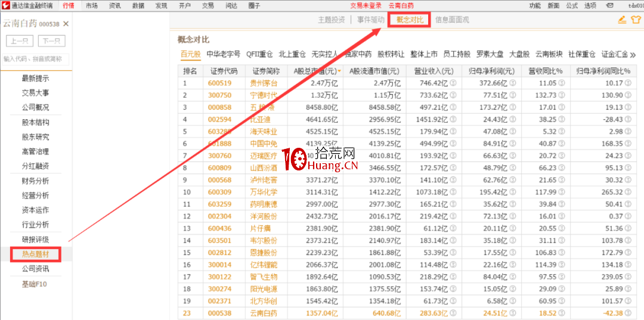Open the 数据 menu
The image size is (644, 320).
[x=138, y=6]
